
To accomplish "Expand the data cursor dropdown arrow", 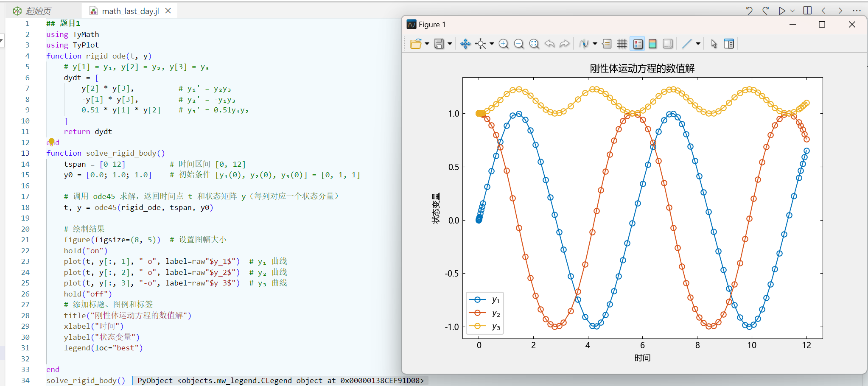I will tap(595, 44).
